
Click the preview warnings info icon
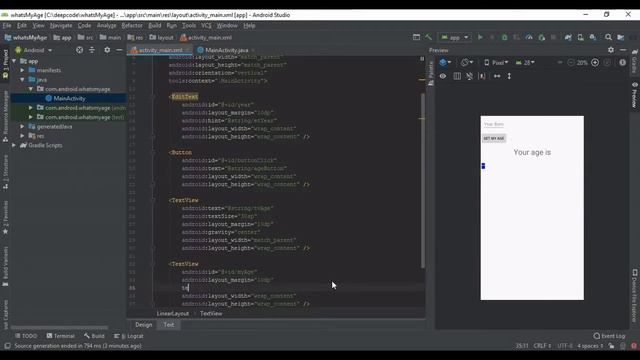(x=622, y=62)
